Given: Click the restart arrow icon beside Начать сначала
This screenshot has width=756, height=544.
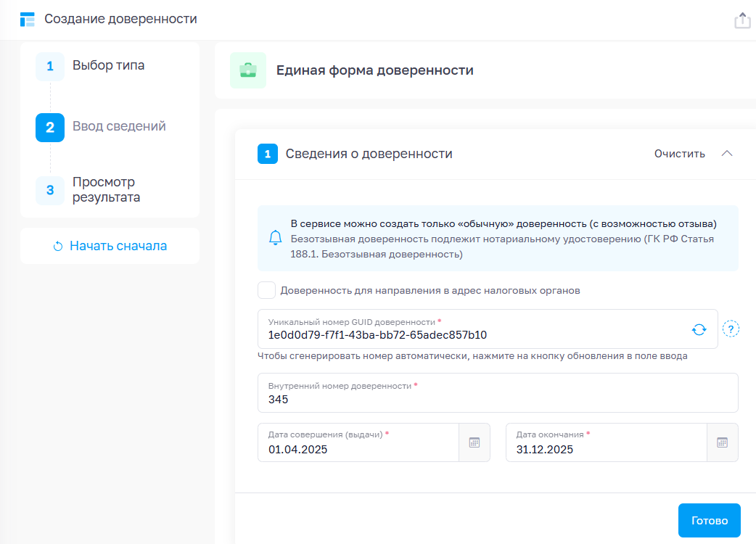Looking at the screenshot, I should tap(58, 246).
